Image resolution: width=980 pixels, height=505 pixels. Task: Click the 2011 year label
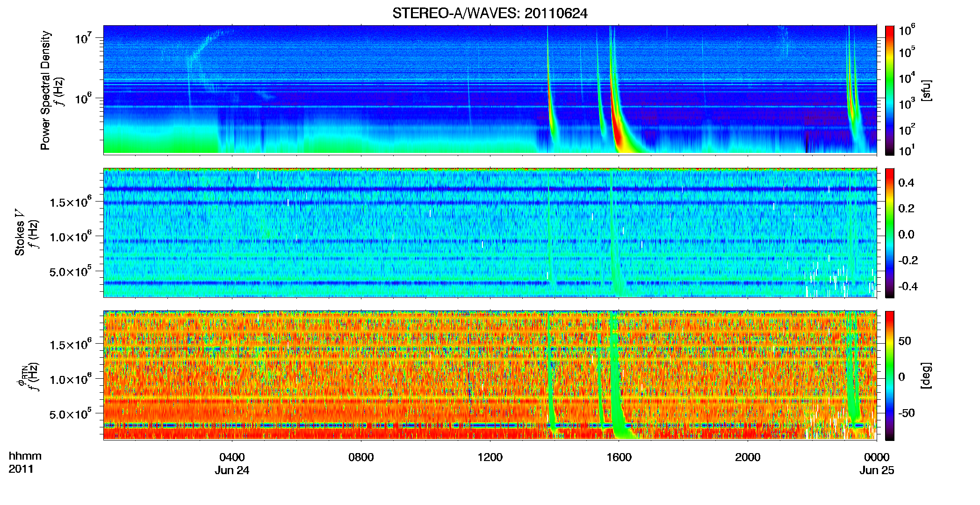tap(21, 469)
